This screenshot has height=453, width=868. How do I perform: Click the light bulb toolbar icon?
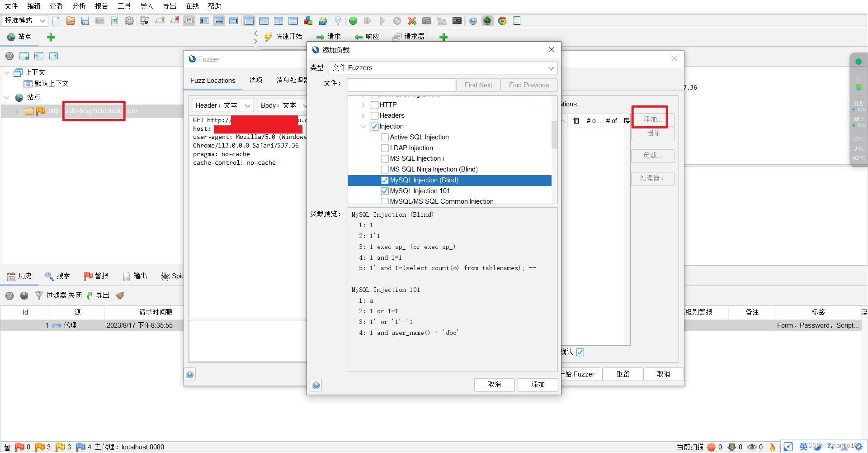point(338,21)
